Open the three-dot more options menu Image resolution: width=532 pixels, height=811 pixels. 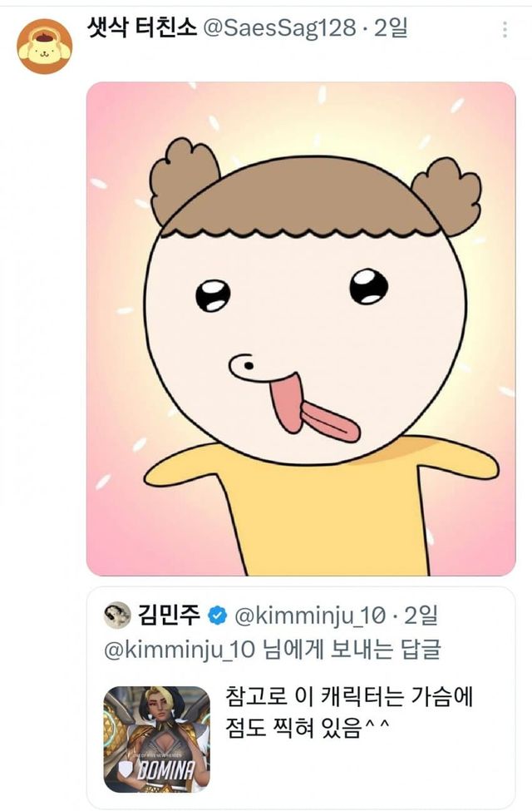[505, 31]
